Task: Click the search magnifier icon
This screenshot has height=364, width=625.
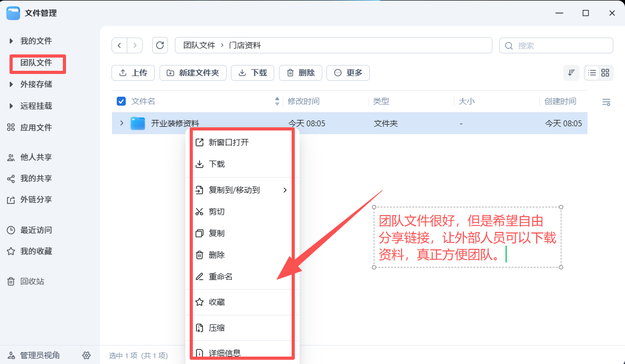Action: [509, 46]
